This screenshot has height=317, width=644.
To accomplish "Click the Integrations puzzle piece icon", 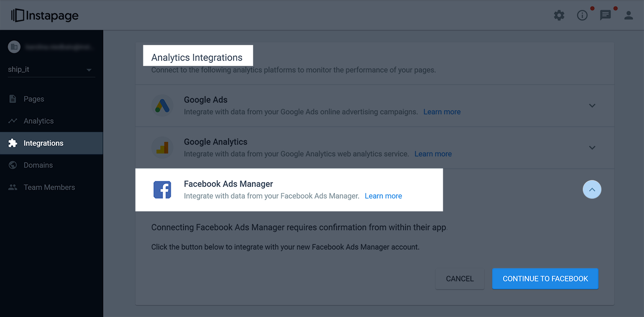I will pos(13,143).
